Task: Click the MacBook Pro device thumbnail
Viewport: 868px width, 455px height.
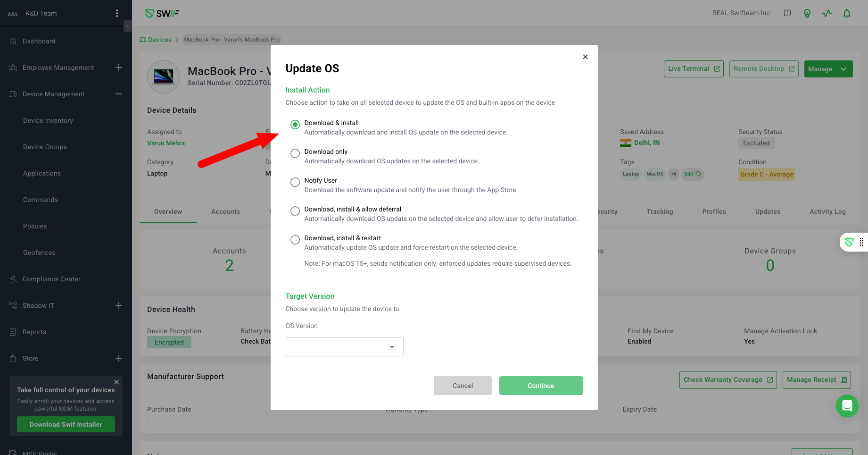Action: point(164,76)
